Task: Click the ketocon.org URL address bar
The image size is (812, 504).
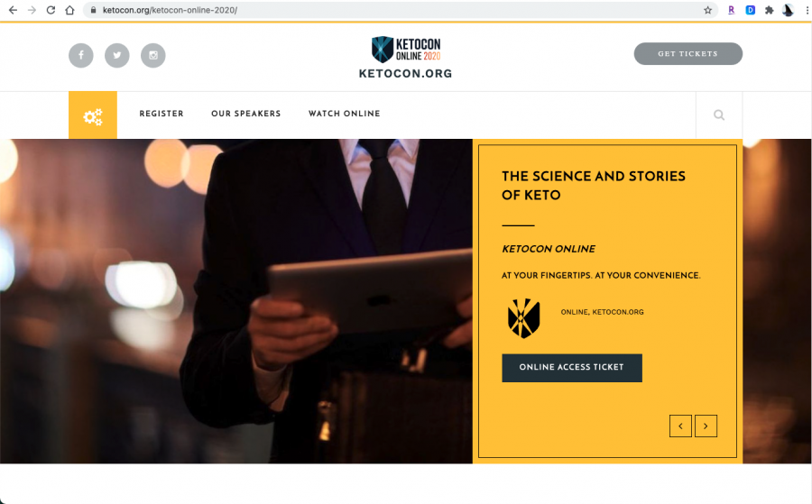Action: pyautogui.click(x=393, y=10)
